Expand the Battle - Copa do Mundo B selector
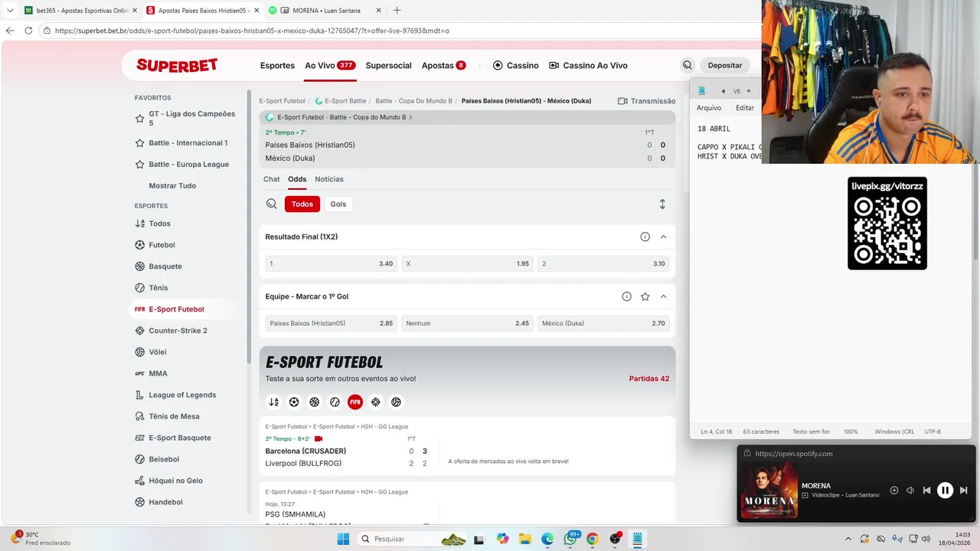The height and width of the screenshot is (551, 980). 410,117
